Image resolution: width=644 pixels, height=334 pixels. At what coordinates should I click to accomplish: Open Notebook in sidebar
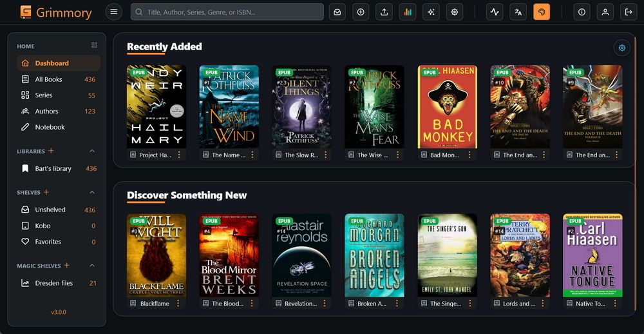59,127
